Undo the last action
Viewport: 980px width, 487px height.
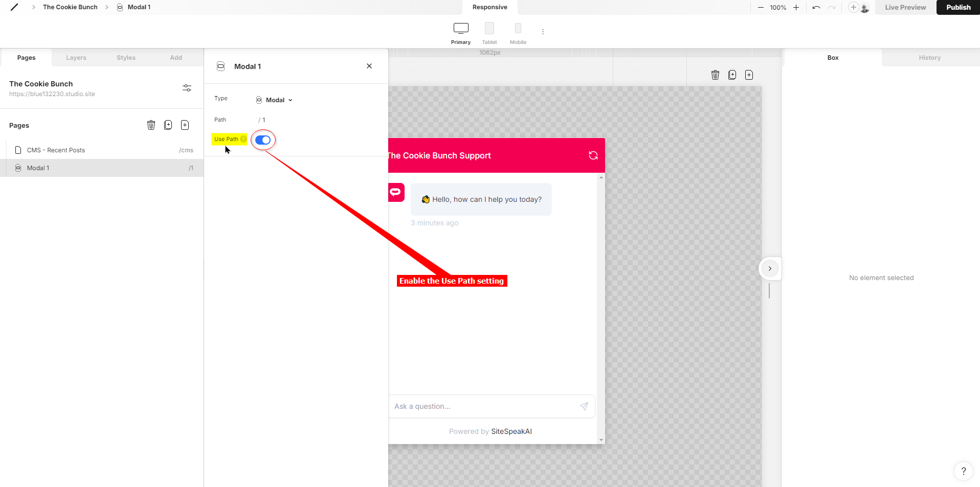tap(816, 8)
